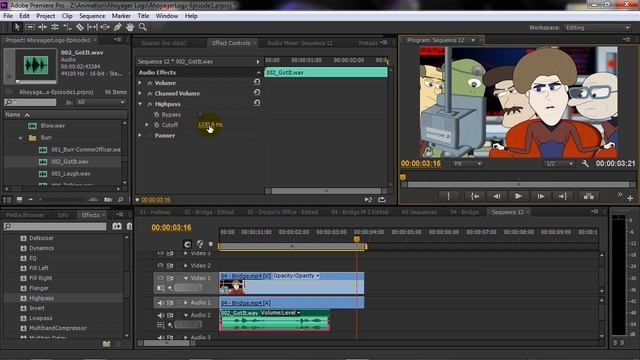Go to In point in Program monitor
Image resolution: width=640 pixels, height=360 pixels.
pyautogui.click(x=475, y=196)
